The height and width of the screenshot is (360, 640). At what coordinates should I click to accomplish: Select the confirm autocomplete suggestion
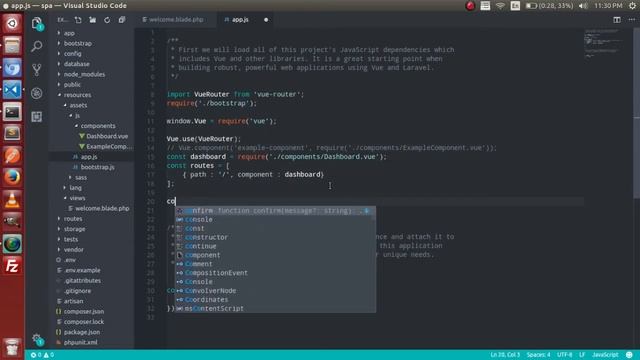(276, 211)
